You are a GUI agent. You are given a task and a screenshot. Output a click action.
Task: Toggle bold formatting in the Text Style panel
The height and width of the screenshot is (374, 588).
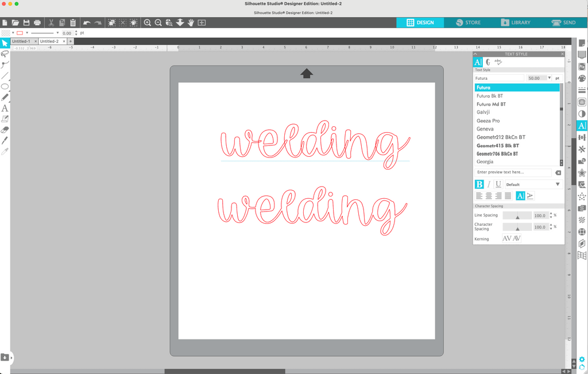click(479, 184)
